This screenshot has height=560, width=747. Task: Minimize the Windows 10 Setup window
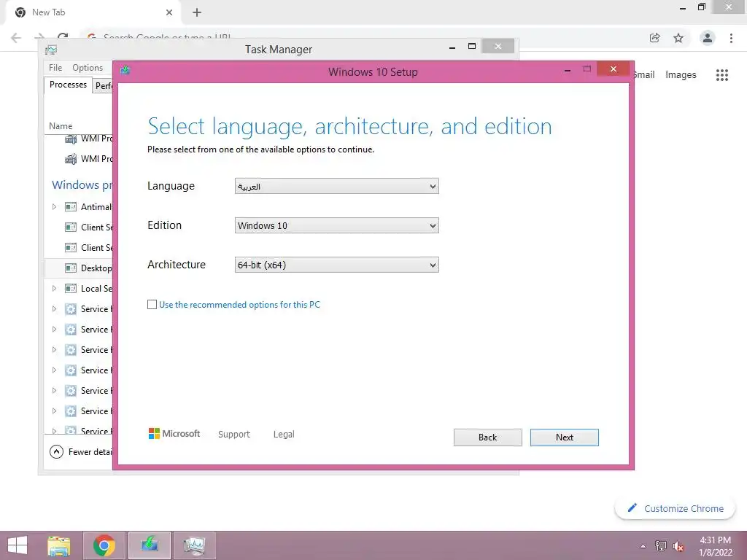[x=568, y=70]
